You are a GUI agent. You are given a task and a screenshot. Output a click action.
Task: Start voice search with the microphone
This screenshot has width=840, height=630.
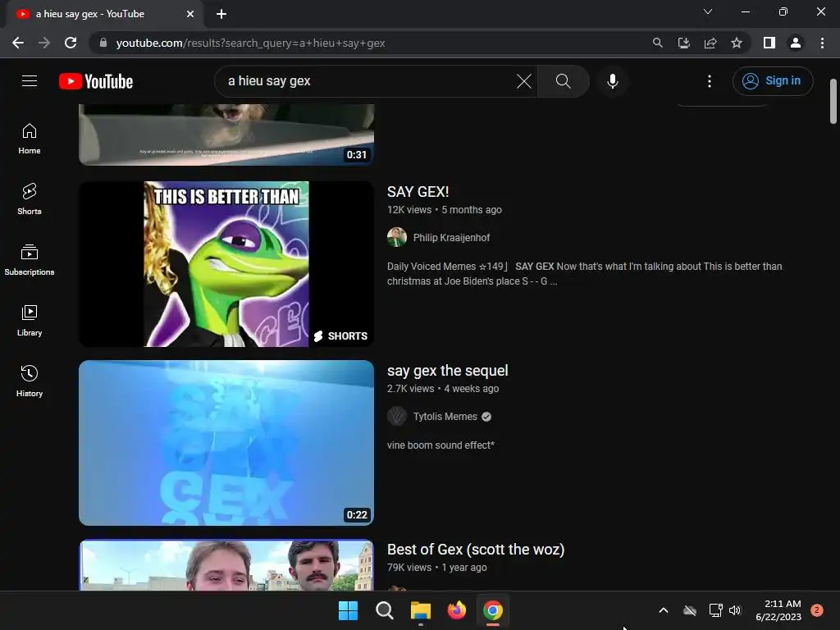(x=612, y=81)
